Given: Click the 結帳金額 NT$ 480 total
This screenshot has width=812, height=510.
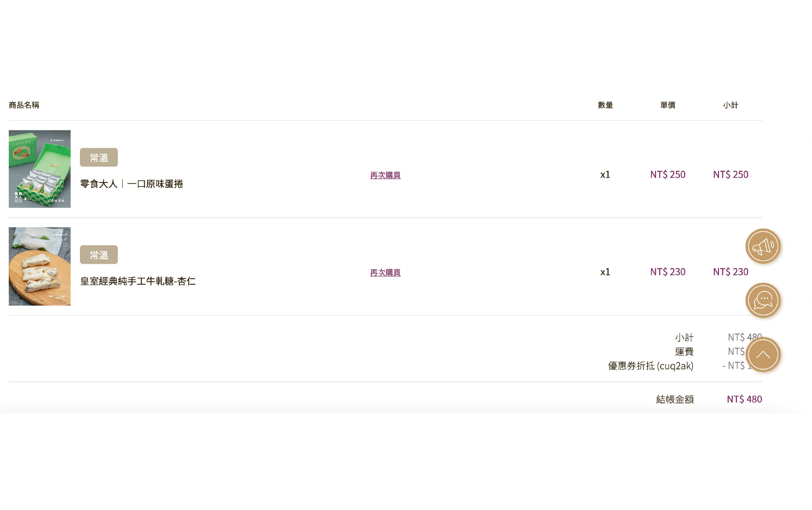Looking at the screenshot, I should click(x=709, y=399).
